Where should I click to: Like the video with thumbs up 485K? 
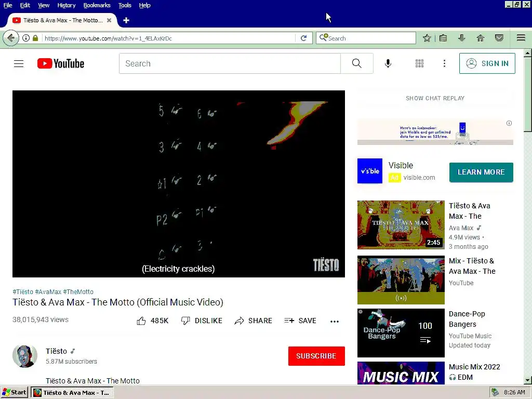pos(153,321)
